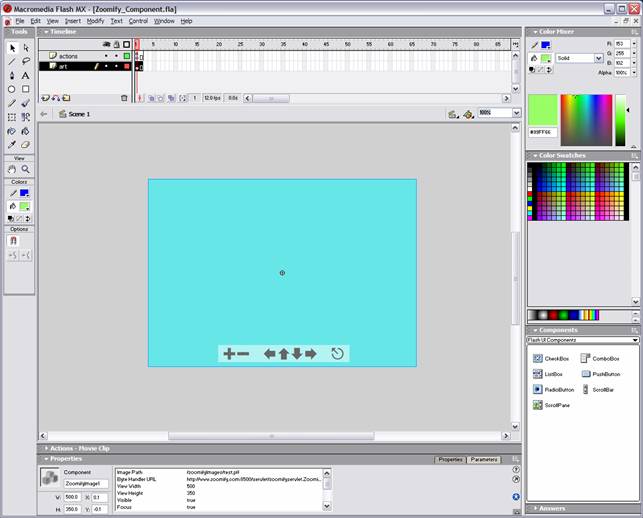The width and height of the screenshot is (643, 518).
Task: Select the Eraser tool
Action: tap(26, 145)
